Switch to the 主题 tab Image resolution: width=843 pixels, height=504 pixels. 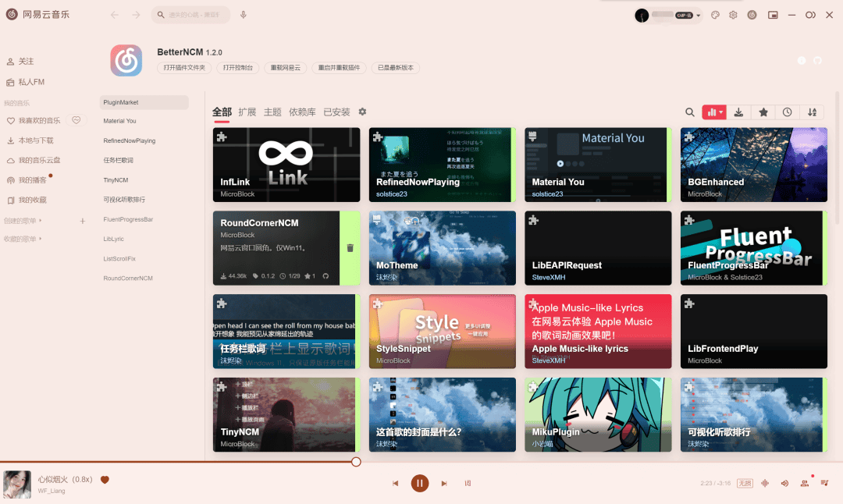click(272, 112)
